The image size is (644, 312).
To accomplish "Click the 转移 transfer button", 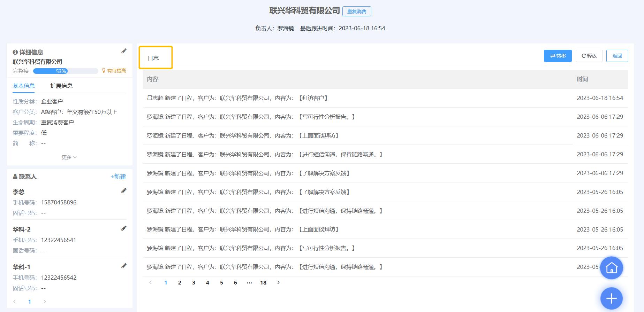I will pos(558,56).
